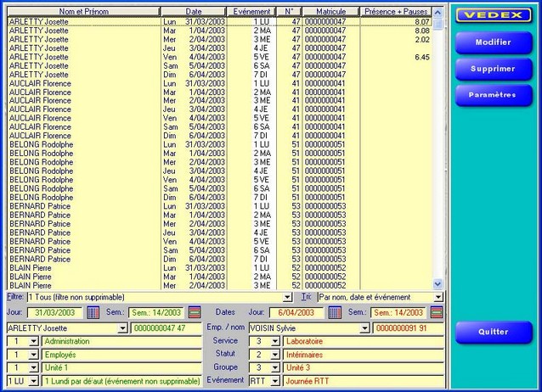Open the start Groupe dropdown beside Unité 1

pyautogui.click(x=33, y=368)
